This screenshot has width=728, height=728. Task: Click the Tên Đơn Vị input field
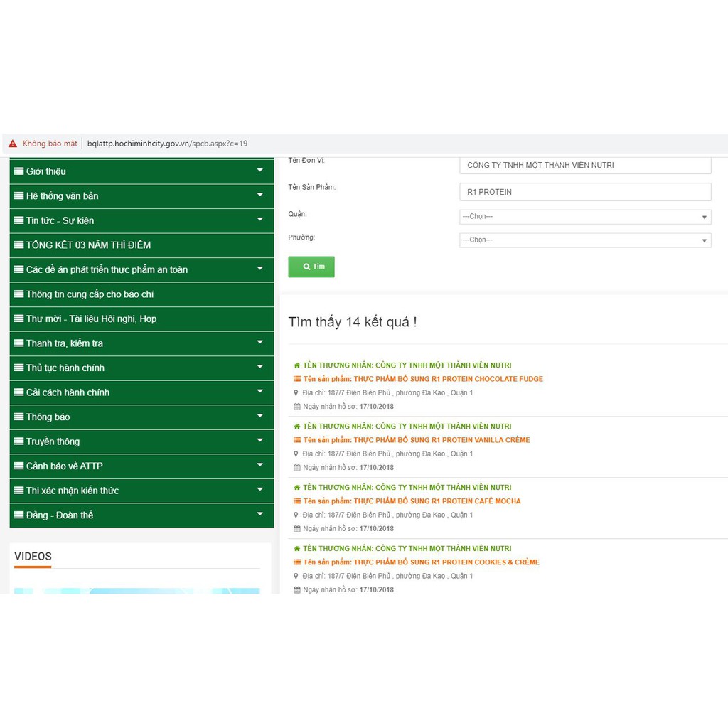[x=585, y=165]
